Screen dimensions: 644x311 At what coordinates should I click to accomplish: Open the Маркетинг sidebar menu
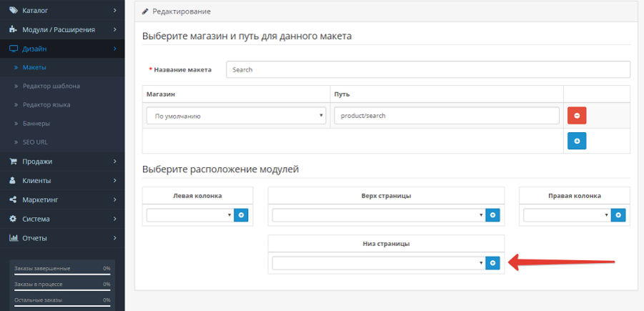62,199
